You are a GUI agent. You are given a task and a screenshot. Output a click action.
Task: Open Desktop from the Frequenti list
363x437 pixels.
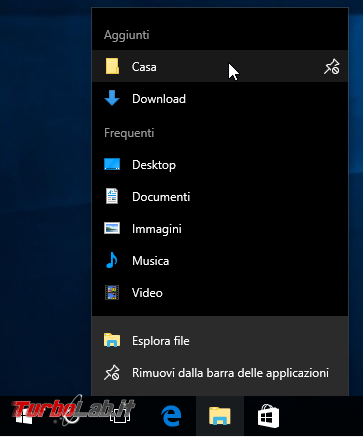pyautogui.click(x=220, y=164)
